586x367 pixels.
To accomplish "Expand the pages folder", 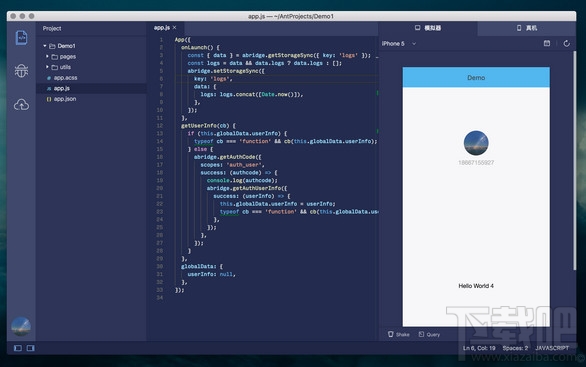I will pyautogui.click(x=47, y=56).
